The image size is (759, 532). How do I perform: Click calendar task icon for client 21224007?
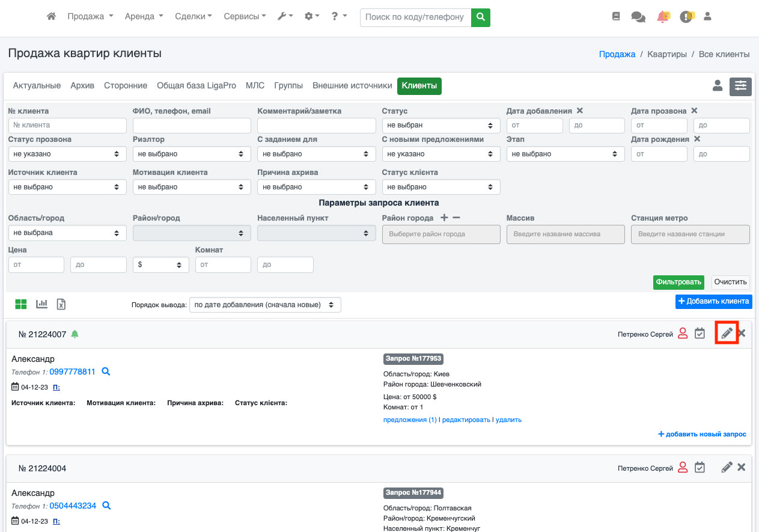(x=700, y=333)
